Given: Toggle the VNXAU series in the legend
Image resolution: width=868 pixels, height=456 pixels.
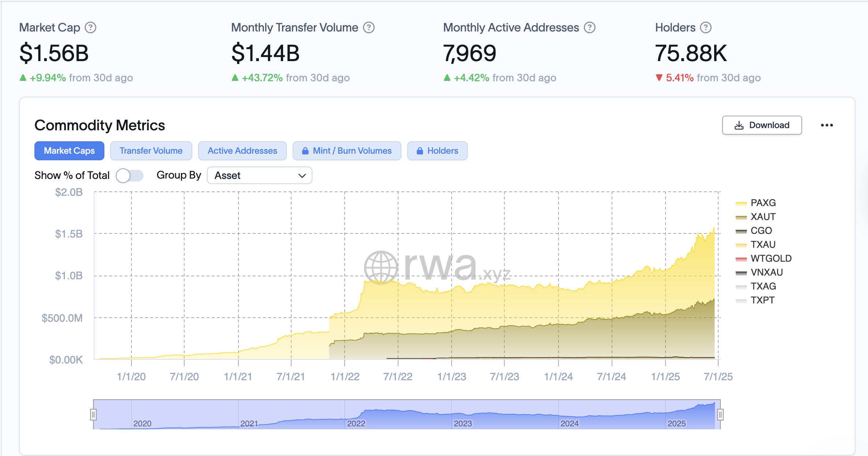Looking at the screenshot, I should (x=767, y=272).
